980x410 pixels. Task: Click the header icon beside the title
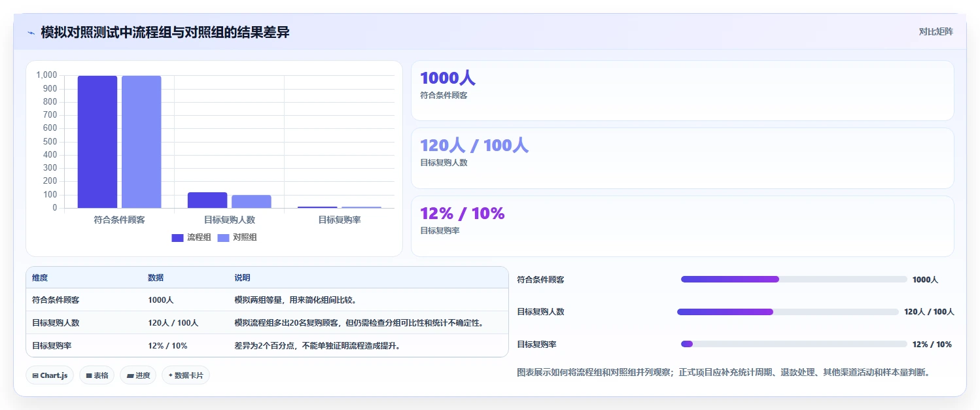pos(31,33)
